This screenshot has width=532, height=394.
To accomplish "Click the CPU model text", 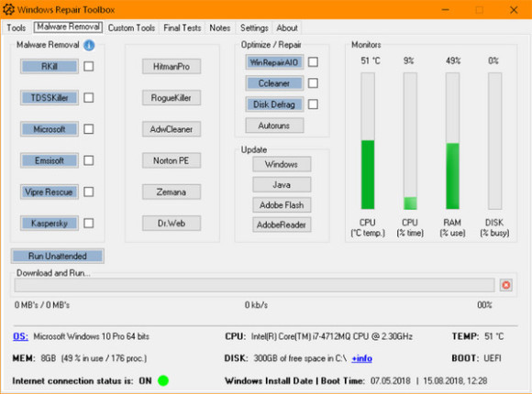I will [332, 336].
